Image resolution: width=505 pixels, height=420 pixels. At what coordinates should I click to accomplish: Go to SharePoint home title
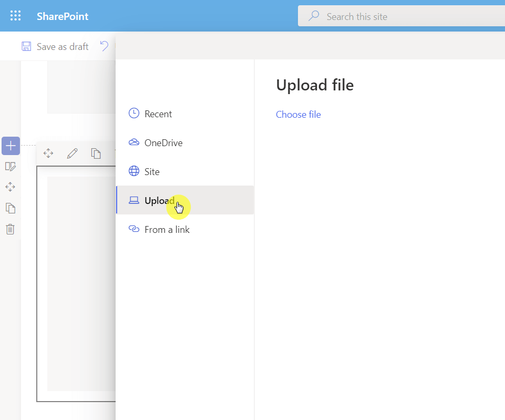point(63,16)
